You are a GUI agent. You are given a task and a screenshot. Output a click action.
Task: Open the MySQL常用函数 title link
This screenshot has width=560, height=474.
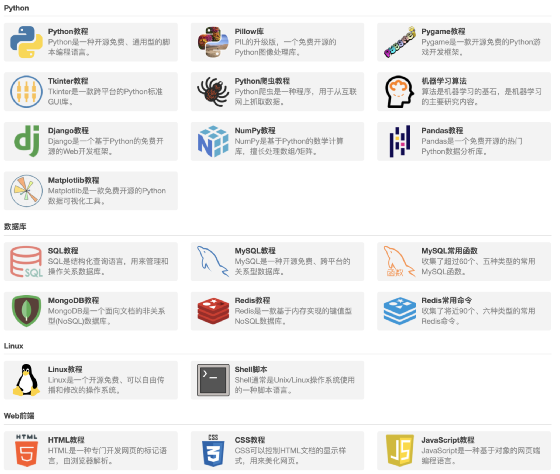click(450, 251)
